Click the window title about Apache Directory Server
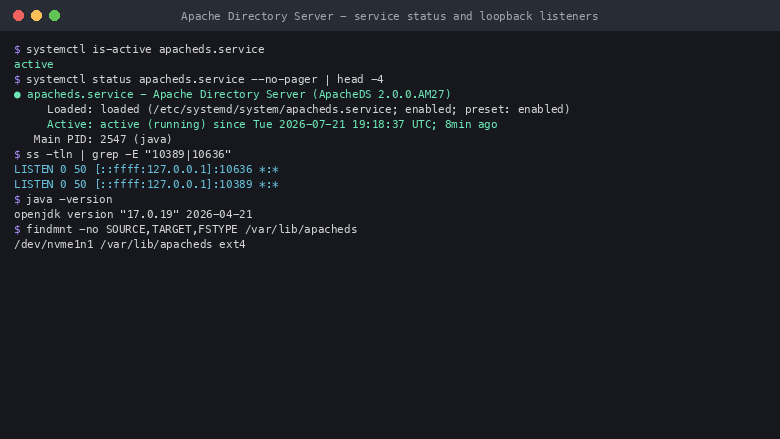Viewport: 780px width, 439px height. [x=390, y=16]
